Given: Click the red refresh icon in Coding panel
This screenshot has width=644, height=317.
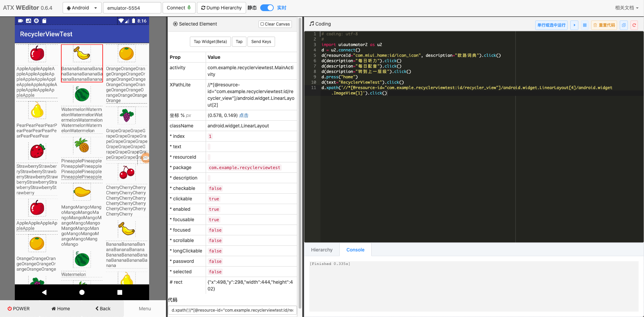Looking at the screenshot, I should 634,25.
